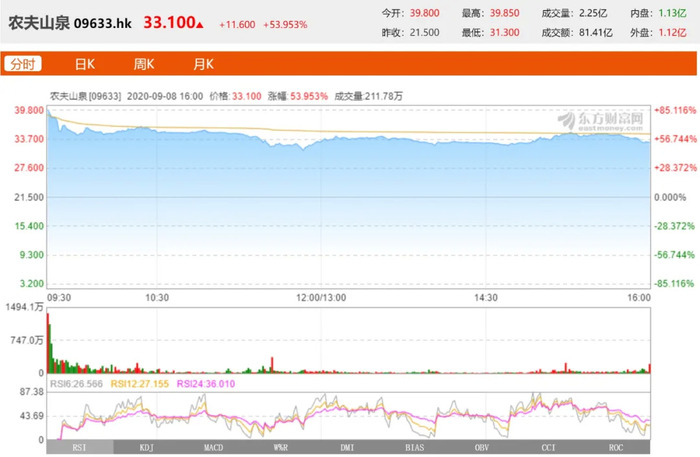The height and width of the screenshot is (457, 700).
Task: Click the red up-arrow beside the price
Action: pos(200,25)
